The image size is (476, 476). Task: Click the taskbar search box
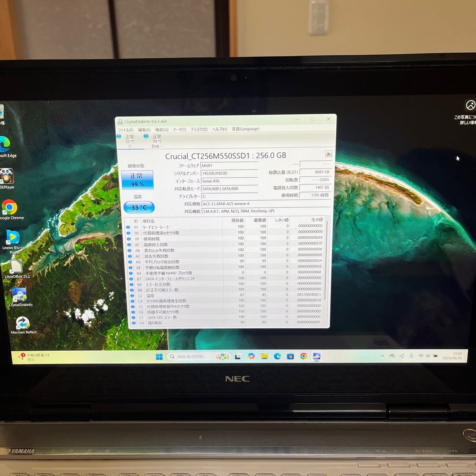click(x=199, y=357)
